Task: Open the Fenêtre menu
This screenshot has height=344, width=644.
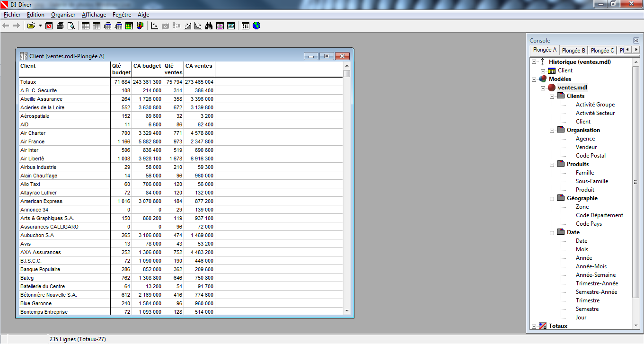Action: tap(122, 15)
